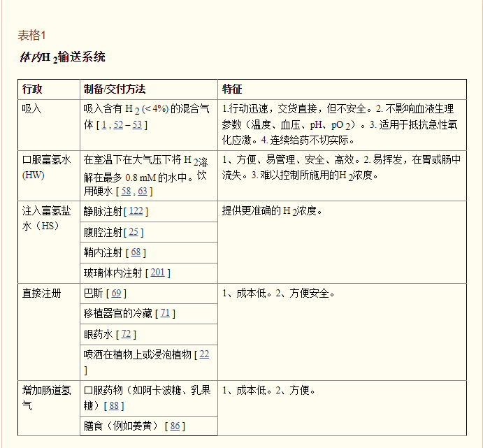Screen dimensions: 483x448
Task: Open citation 71 for 移植器官的冷藏
Action: point(166,313)
